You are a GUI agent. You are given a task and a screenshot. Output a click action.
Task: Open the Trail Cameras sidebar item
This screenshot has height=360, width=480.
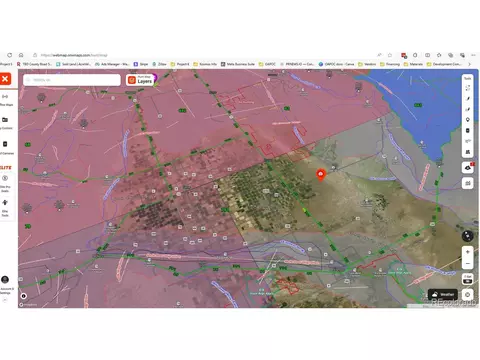(6, 147)
